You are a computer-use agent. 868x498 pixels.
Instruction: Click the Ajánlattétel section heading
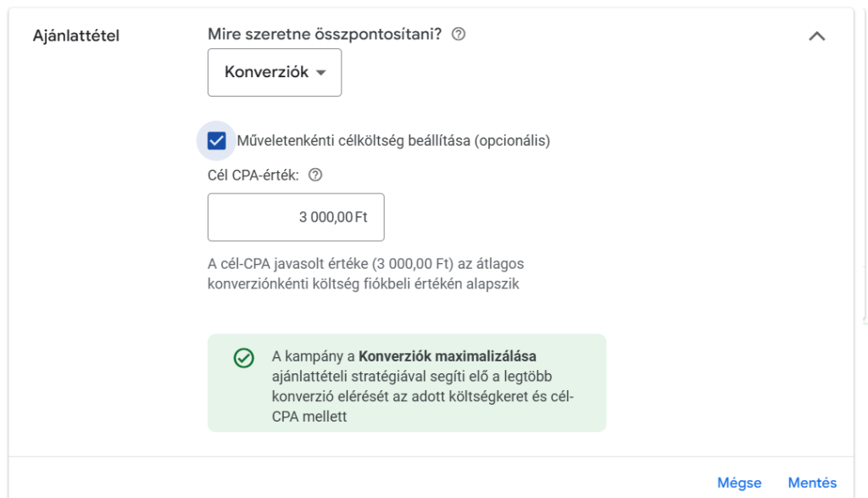point(76,36)
